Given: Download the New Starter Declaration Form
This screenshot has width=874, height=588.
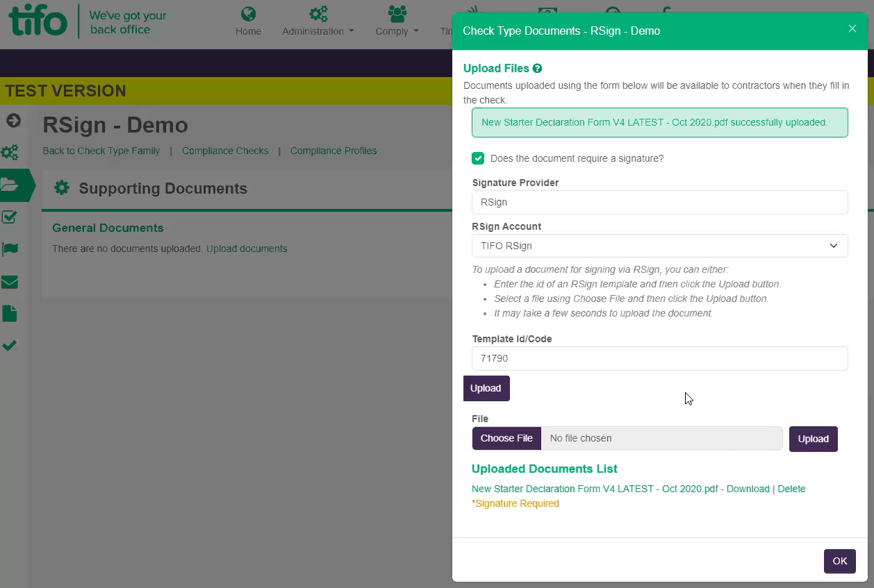Looking at the screenshot, I should pos(748,489).
